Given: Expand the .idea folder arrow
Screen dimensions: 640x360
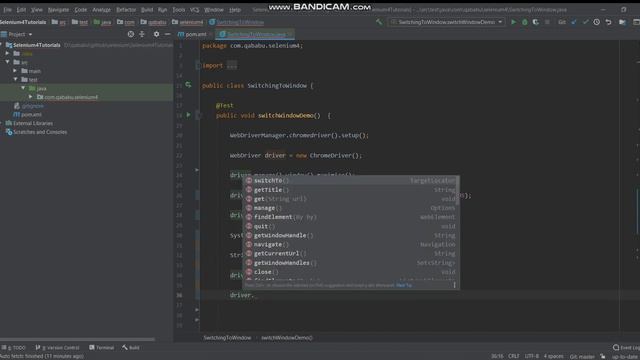Looking at the screenshot, I should pos(7,53).
